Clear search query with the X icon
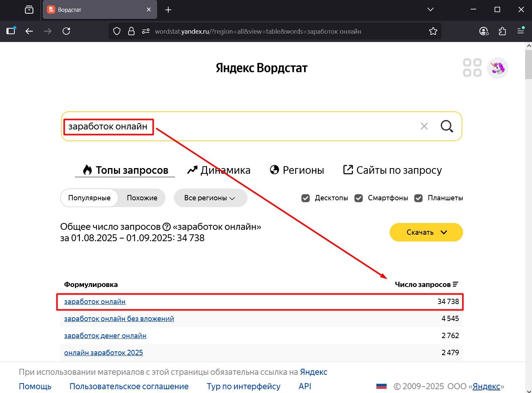The image size is (532, 393). (x=424, y=126)
